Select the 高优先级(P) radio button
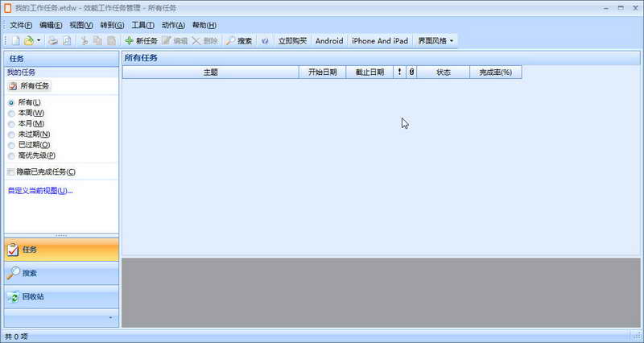644x343 pixels. (11, 156)
